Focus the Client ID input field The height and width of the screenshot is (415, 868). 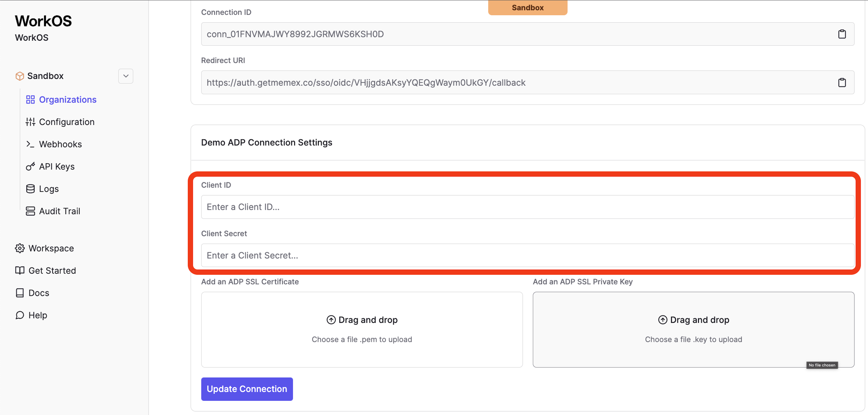527,207
